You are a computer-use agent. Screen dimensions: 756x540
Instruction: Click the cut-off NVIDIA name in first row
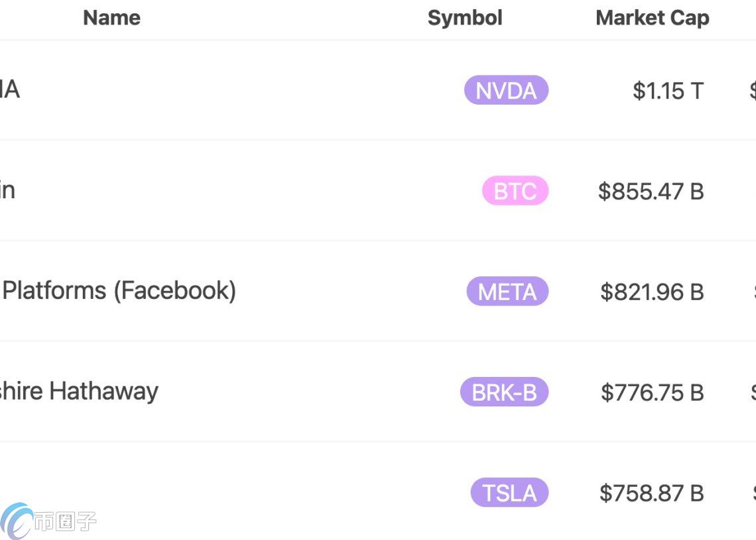(x=9, y=89)
